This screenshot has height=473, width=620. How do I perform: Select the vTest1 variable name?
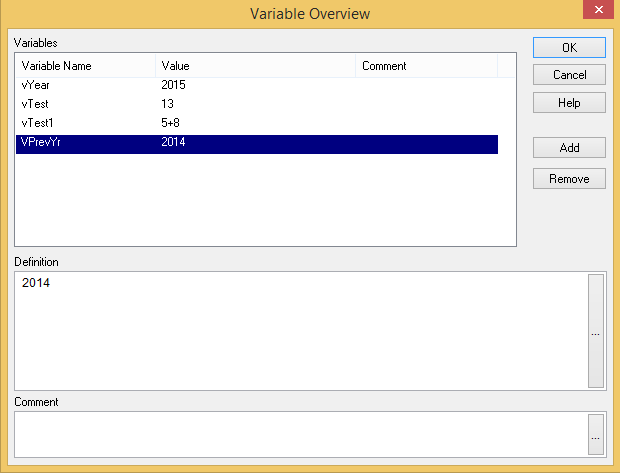click(38, 123)
